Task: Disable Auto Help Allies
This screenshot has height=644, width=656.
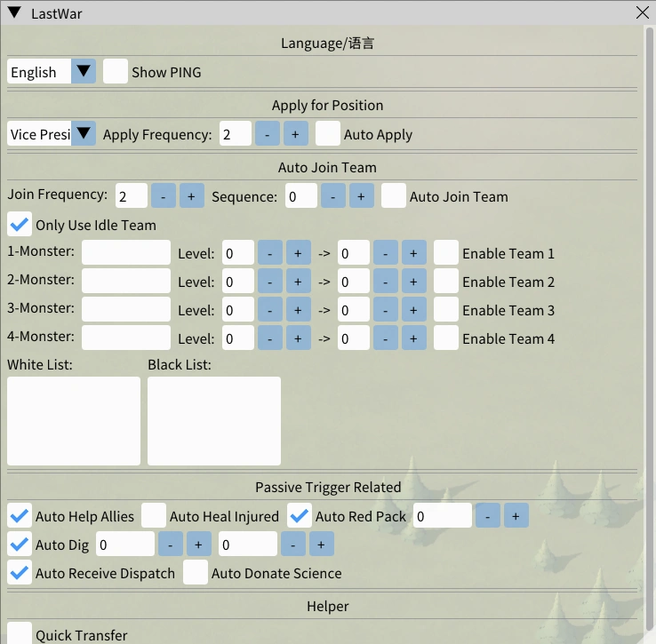Action: (x=19, y=516)
